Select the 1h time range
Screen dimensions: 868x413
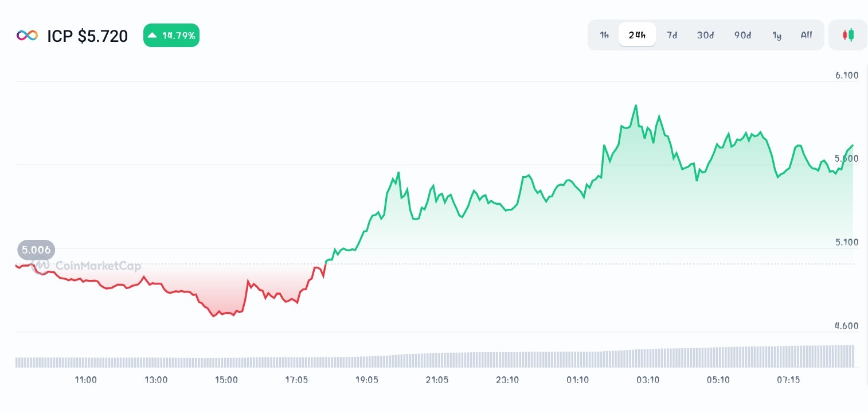(x=604, y=35)
